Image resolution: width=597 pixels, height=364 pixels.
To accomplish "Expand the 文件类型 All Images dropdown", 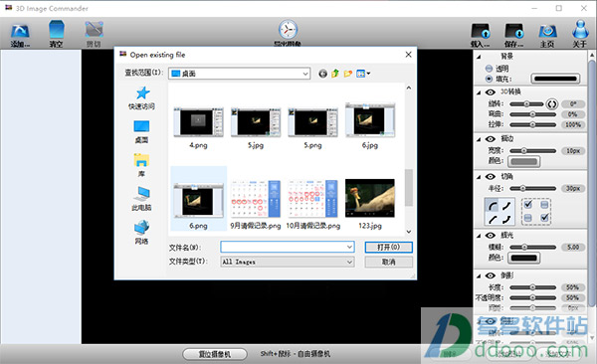I will [x=288, y=262].
